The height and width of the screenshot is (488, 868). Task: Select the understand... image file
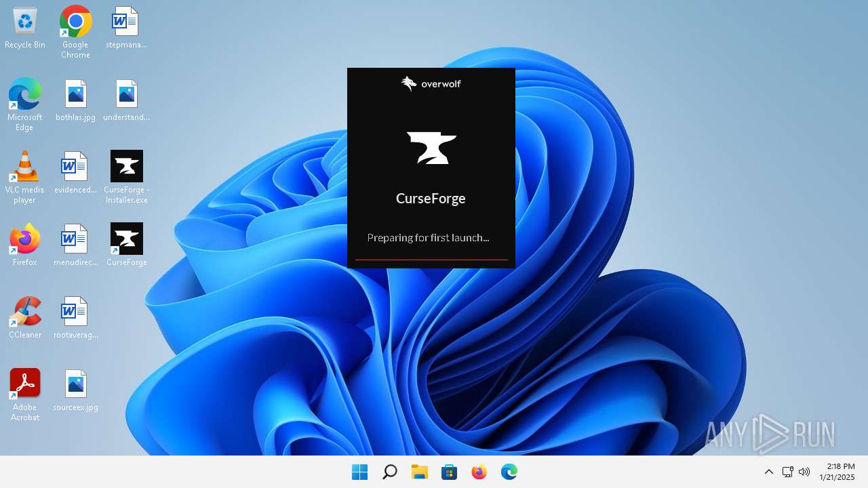pos(126,100)
